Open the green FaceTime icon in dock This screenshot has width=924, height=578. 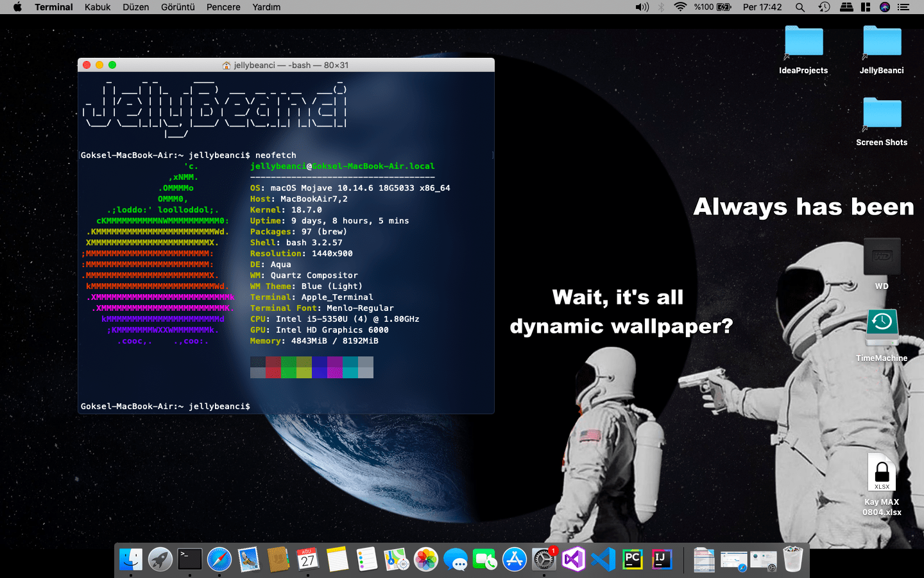[x=485, y=559]
